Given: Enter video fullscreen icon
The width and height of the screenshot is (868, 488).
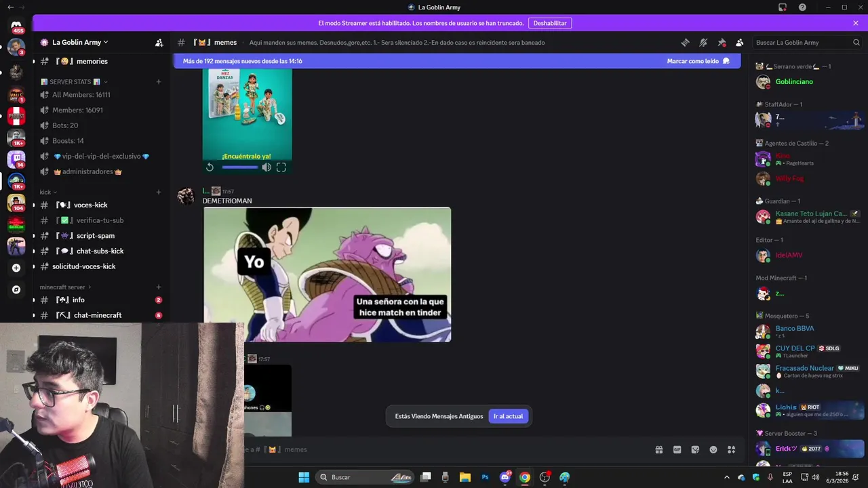Looking at the screenshot, I should (x=281, y=167).
